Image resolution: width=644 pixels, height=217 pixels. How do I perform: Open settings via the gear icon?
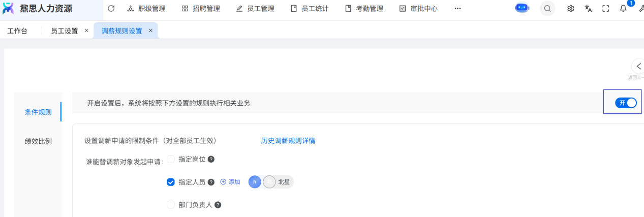coord(571,9)
